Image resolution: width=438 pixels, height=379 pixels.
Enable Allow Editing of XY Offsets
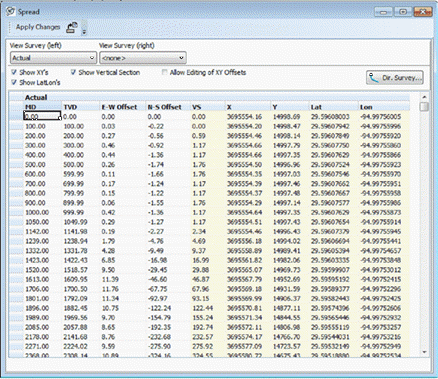click(164, 72)
